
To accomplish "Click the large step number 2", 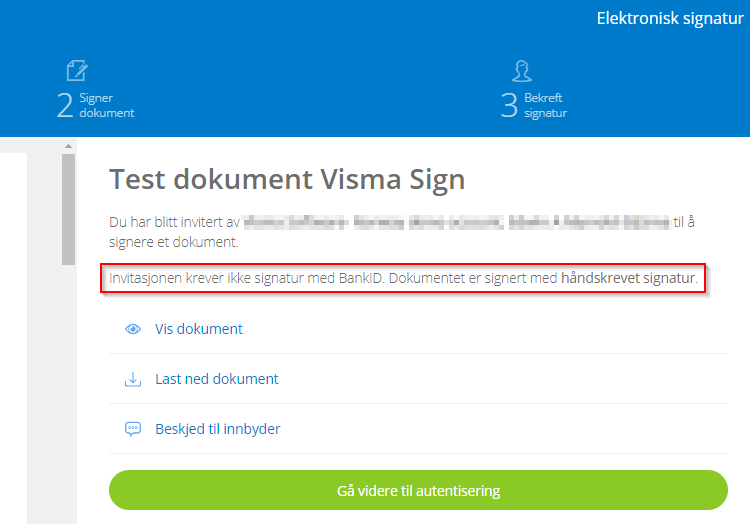I will (x=65, y=106).
